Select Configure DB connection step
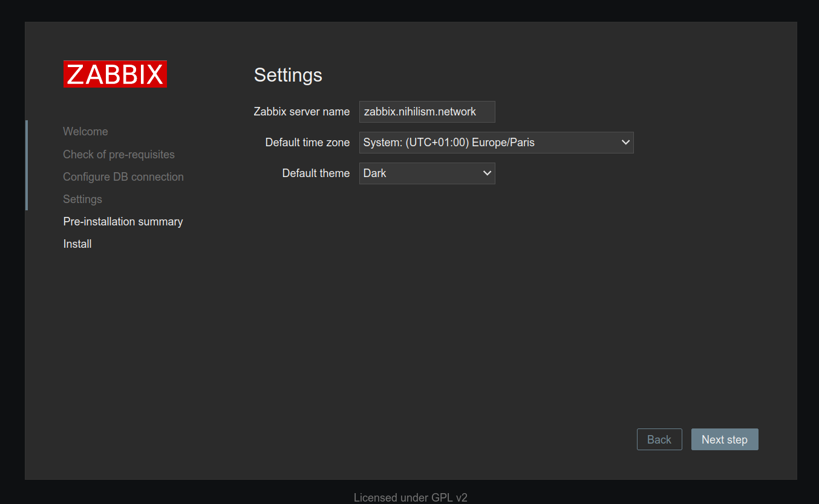The height and width of the screenshot is (504, 819). [x=123, y=177]
